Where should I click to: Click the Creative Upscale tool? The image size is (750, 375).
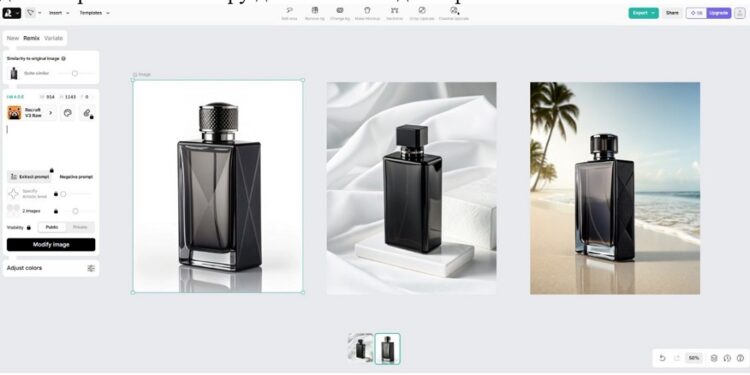click(453, 13)
